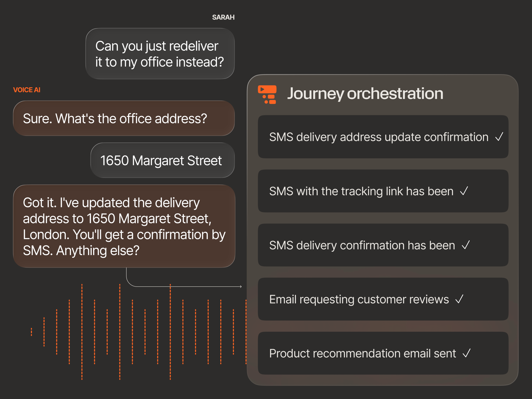
Task: Click the VOICE AI speaker label
Action: [27, 90]
